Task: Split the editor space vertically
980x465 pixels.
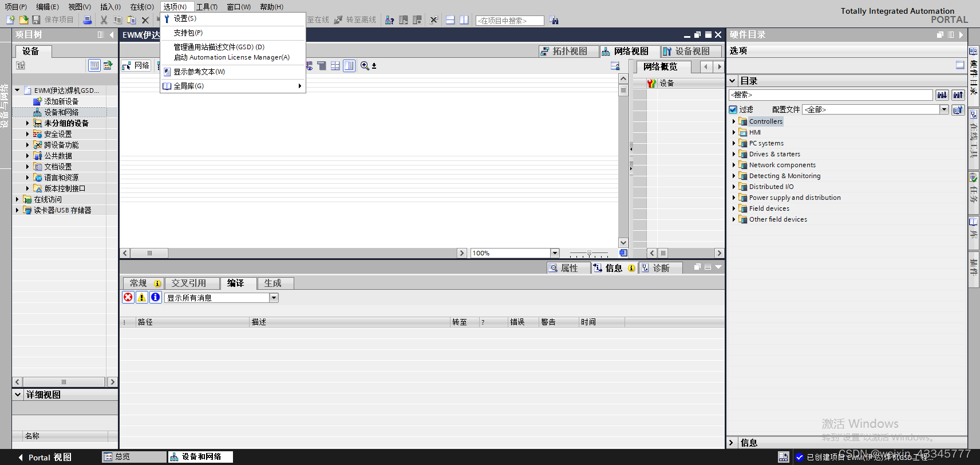Action: point(464,20)
